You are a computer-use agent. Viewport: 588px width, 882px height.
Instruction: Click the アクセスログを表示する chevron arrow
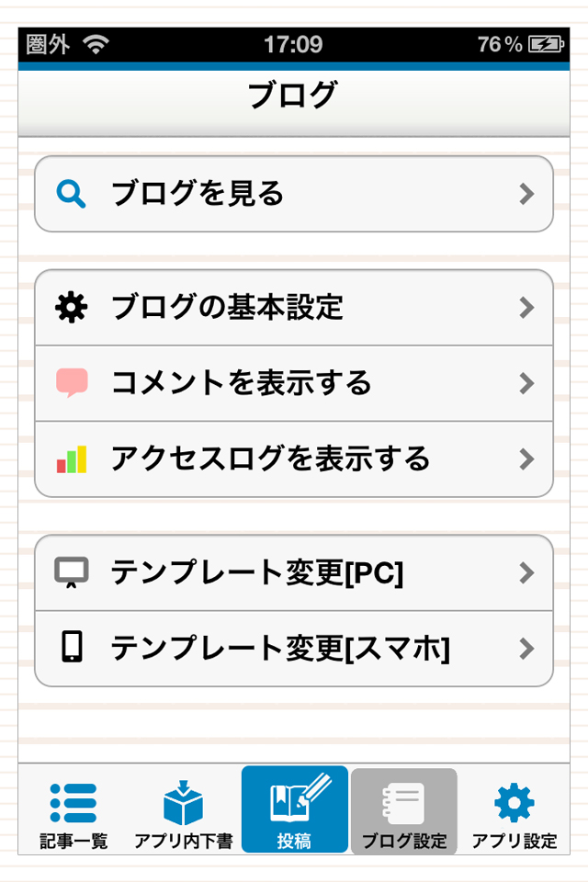pos(526,459)
